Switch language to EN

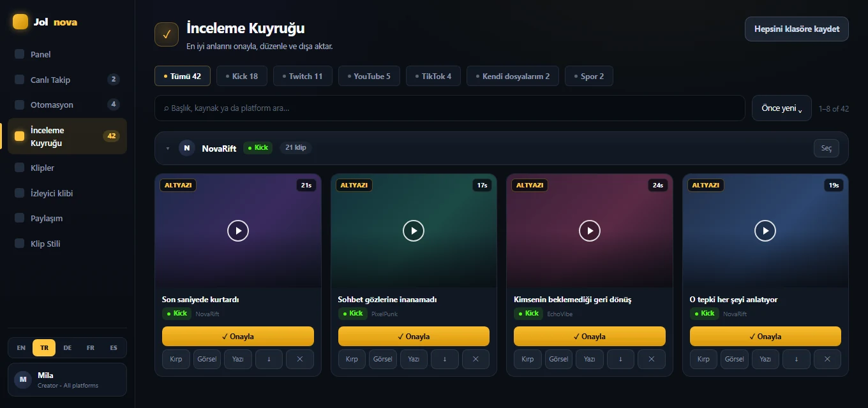21,347
